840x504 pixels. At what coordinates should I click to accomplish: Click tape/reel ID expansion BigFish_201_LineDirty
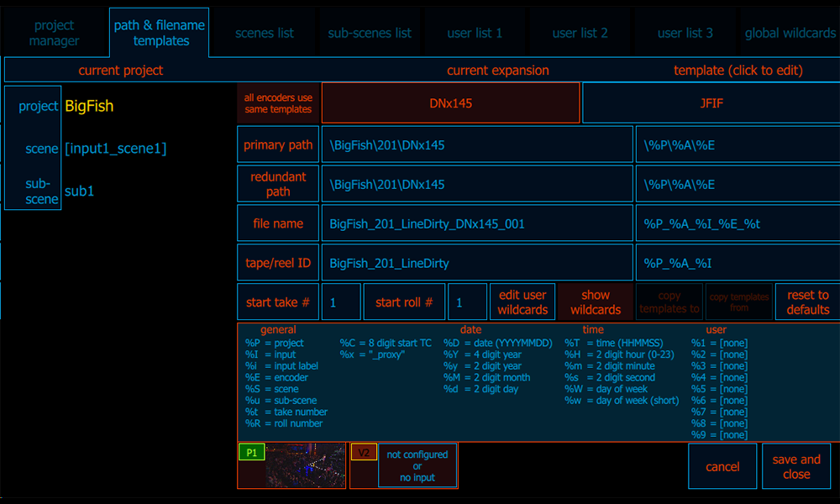point(477,263)
